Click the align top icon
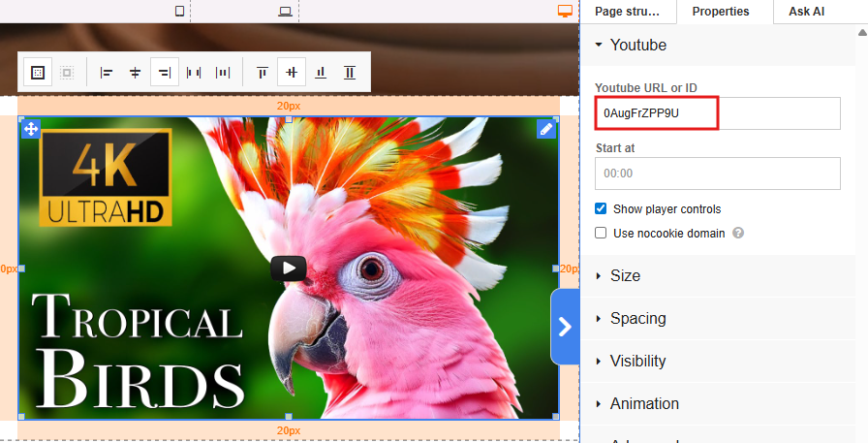 [x=262, y=73]
